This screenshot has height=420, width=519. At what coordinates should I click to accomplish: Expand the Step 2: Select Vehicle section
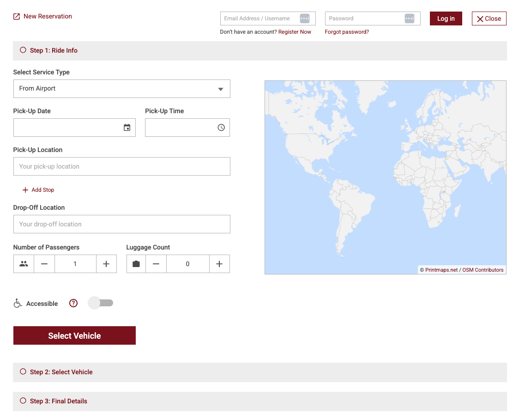tap(260, 372)
